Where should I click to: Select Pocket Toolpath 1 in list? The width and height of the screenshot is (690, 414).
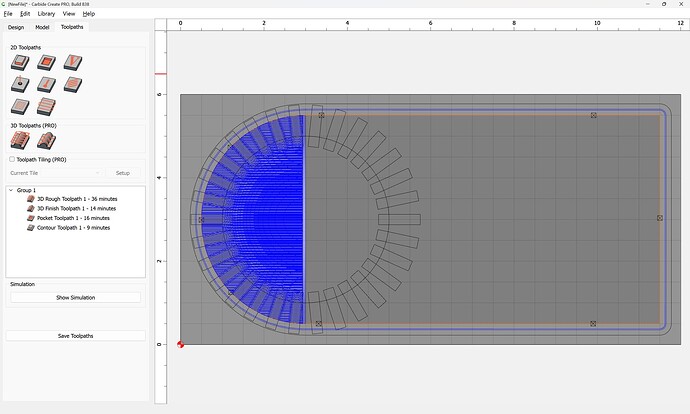[x=72, y=218]
